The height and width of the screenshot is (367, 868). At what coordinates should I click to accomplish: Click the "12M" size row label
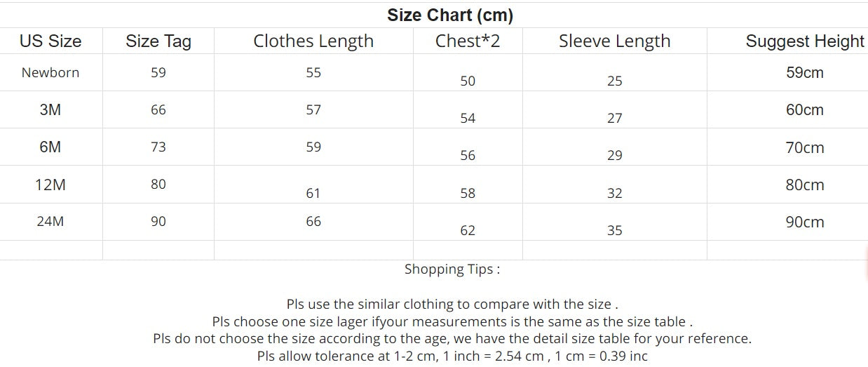point(50,185)
